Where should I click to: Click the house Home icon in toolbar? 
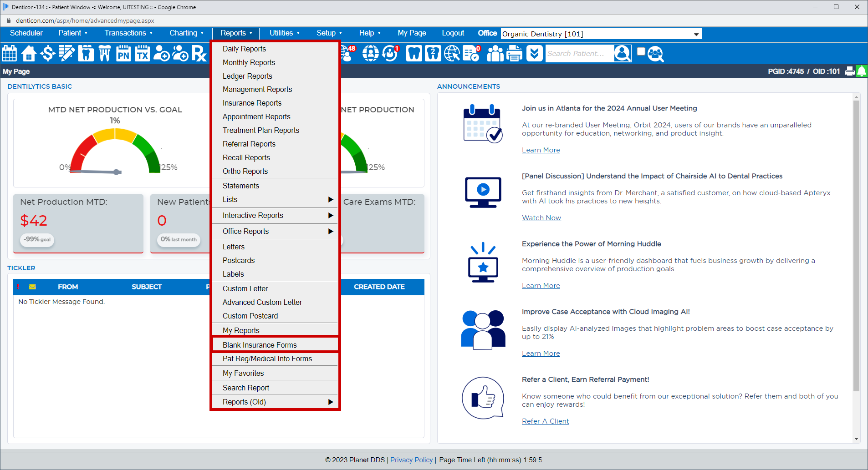[29, 54]
